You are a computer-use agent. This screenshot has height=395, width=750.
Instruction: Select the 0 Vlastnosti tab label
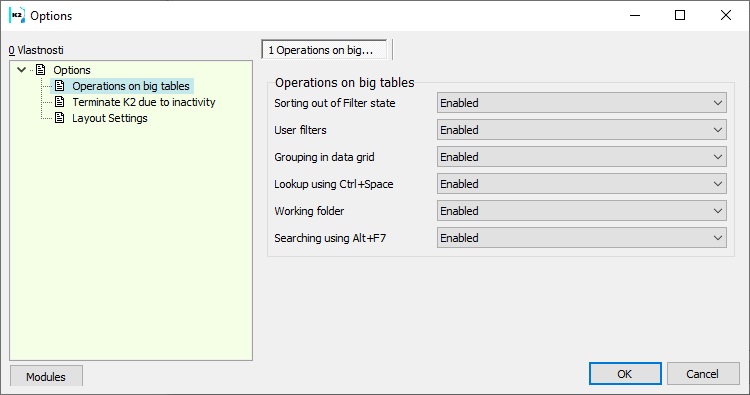coord(36,50)
